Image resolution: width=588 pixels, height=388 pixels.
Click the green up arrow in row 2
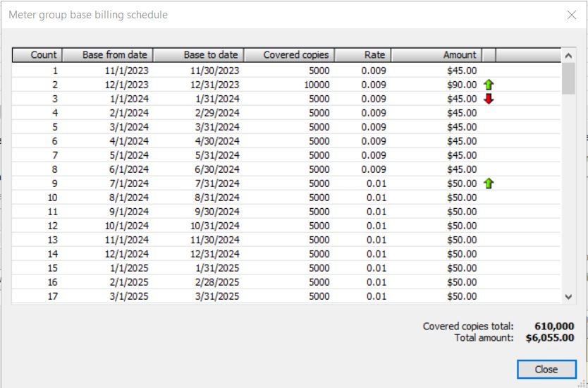pyautogui.click(x=489, y=85)
